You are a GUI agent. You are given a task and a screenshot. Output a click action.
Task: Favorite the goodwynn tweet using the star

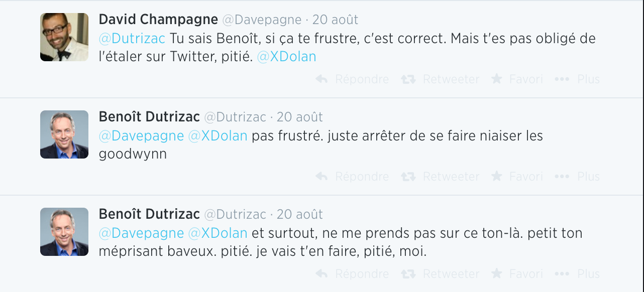point(496,176)
